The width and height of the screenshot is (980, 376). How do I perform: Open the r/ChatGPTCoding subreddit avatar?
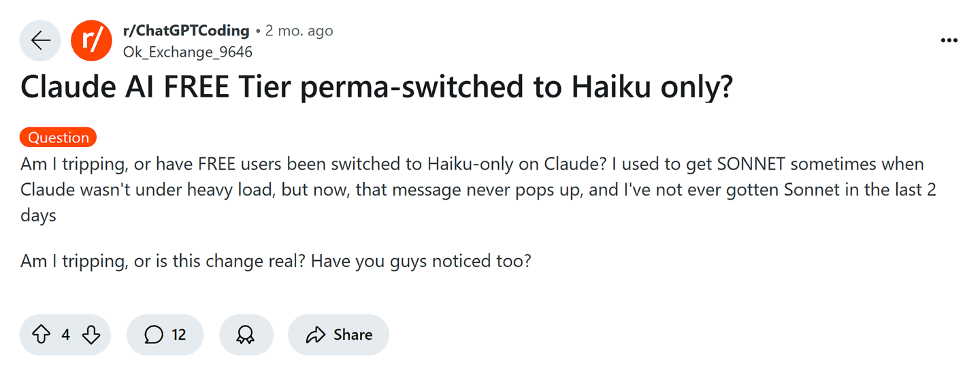point(91,41)
